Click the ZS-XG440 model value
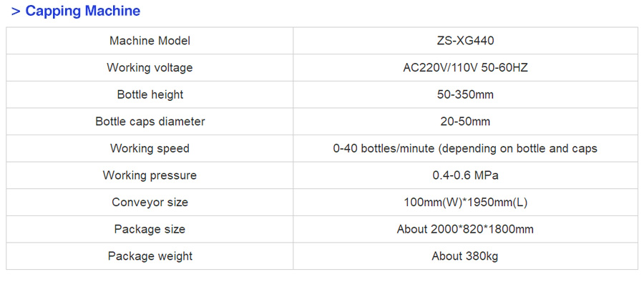Viewport: 644px width, 292px height. (x=465, y=41)
